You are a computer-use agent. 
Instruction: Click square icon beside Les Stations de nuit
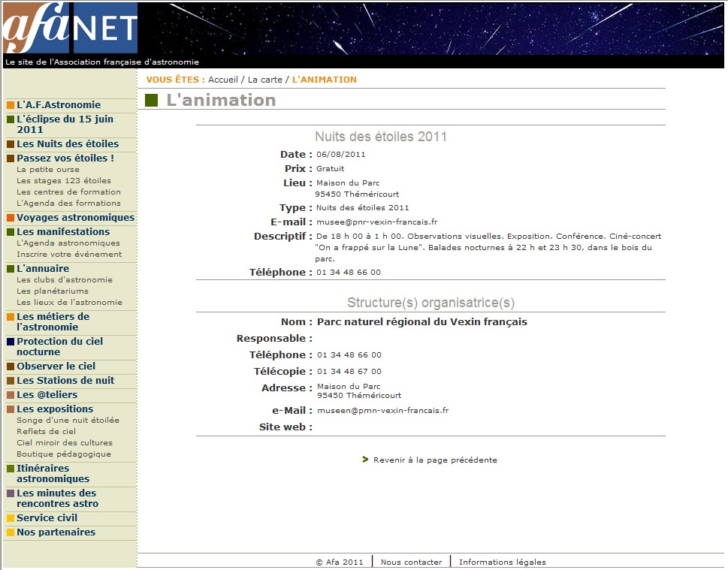click(x=11, y=381)
